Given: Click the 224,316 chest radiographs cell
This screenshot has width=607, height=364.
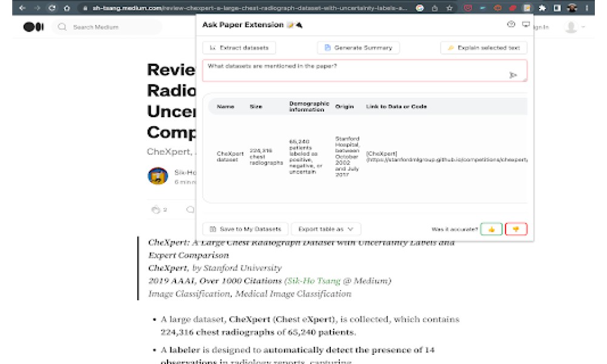Looking at the screenshot, I should coord(266,157).
